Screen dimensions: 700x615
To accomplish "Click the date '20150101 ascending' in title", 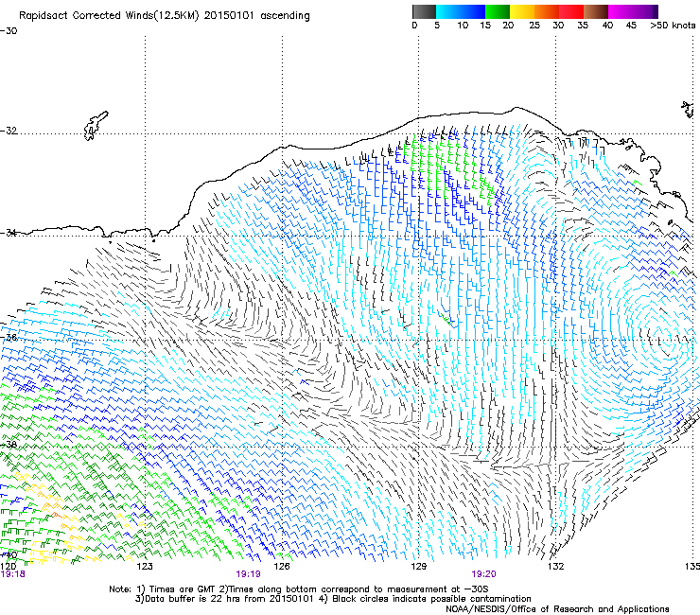I will pos(256,16).
